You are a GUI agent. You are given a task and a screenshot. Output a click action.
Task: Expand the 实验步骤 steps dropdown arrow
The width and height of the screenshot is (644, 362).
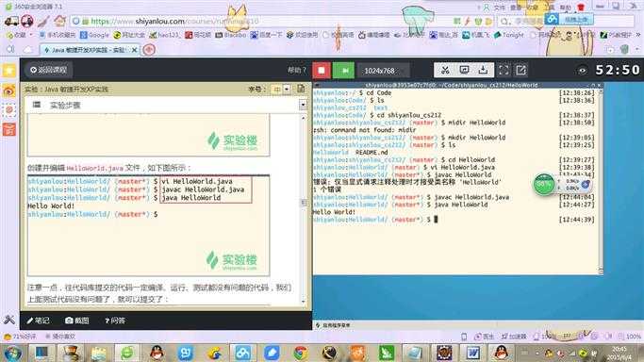pos(303,105)
